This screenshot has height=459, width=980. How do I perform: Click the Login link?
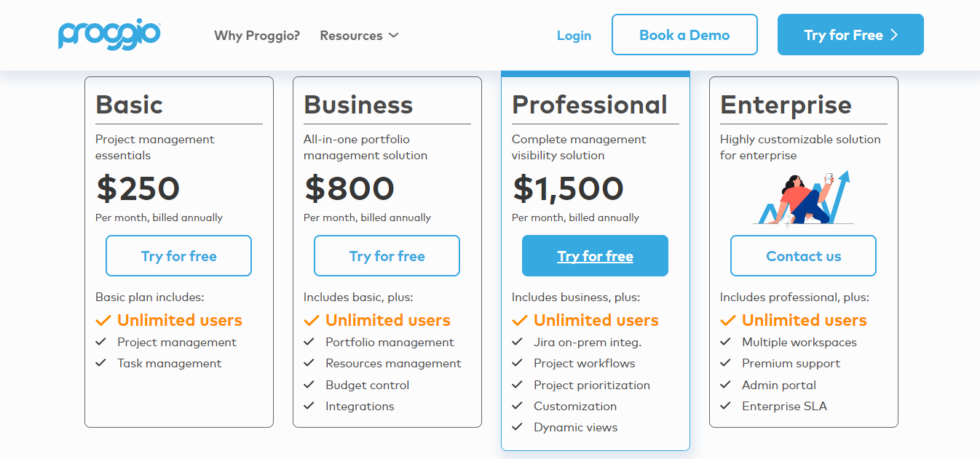[574, 35]
